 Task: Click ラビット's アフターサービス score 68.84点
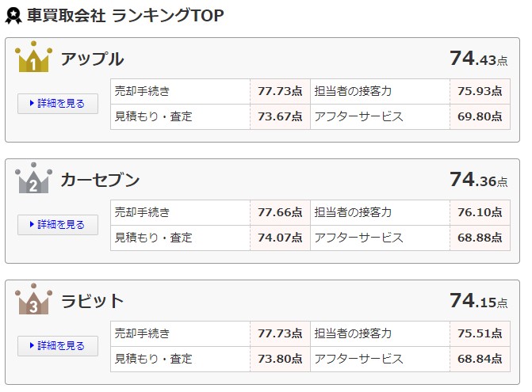tap(480, 359)
